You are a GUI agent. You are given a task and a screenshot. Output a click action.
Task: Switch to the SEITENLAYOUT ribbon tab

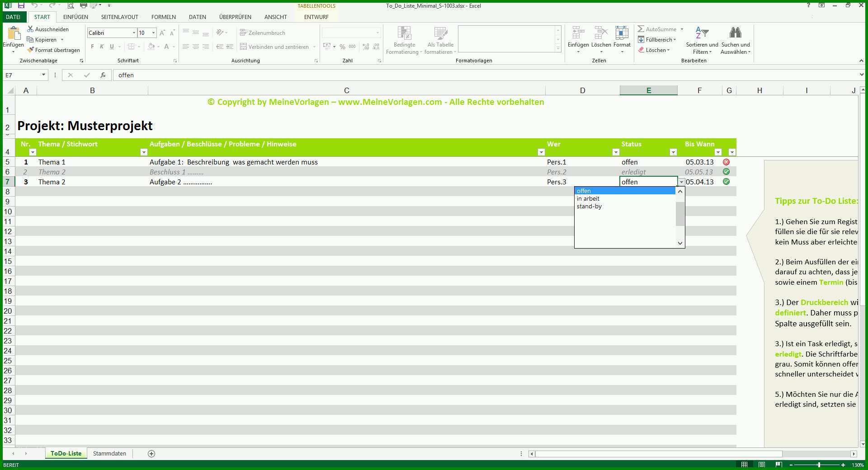tap(119, 17)
